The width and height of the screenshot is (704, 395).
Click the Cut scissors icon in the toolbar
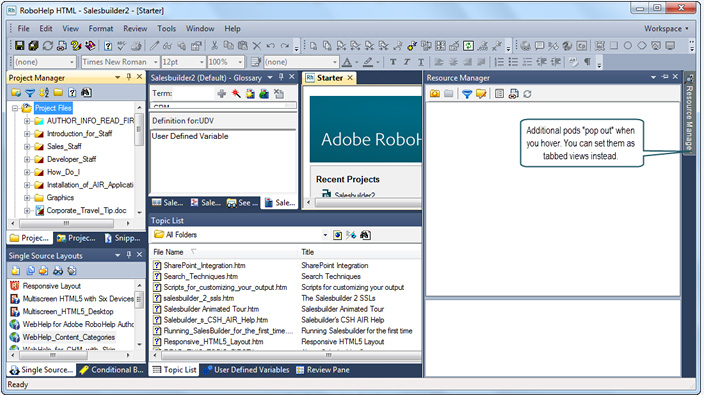[x=215, y=45]
